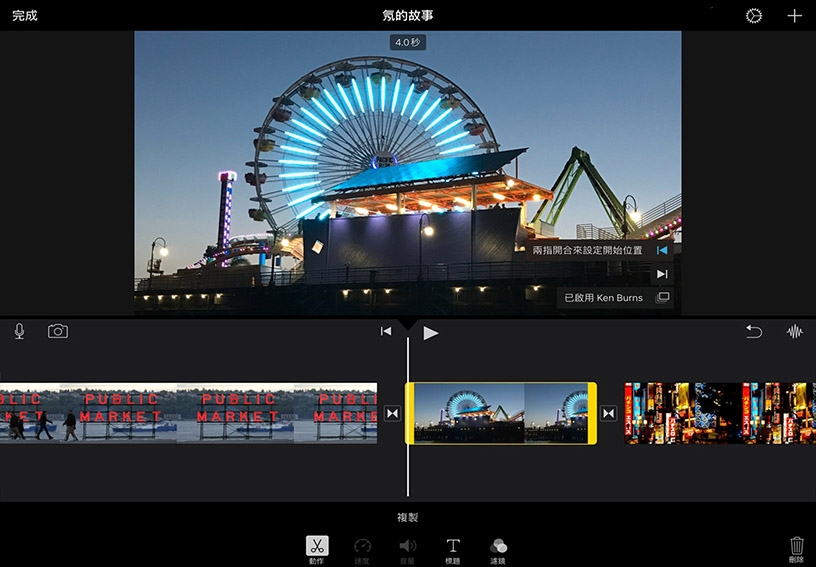Open project settings gear icon
The height and width of the screenshot is (567, 816).
pyautogui.click(x=754, y=16)
